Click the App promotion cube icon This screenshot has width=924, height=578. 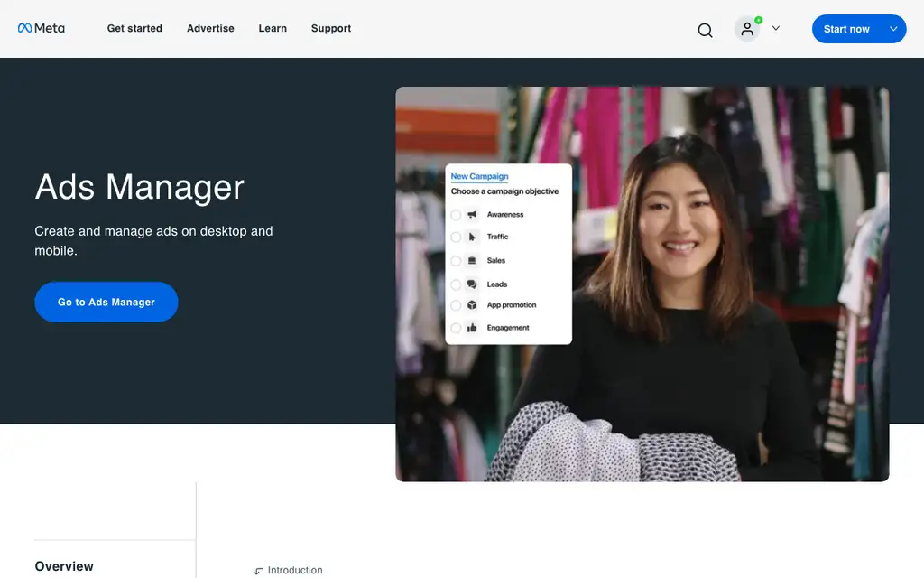[x=472, y=305]
